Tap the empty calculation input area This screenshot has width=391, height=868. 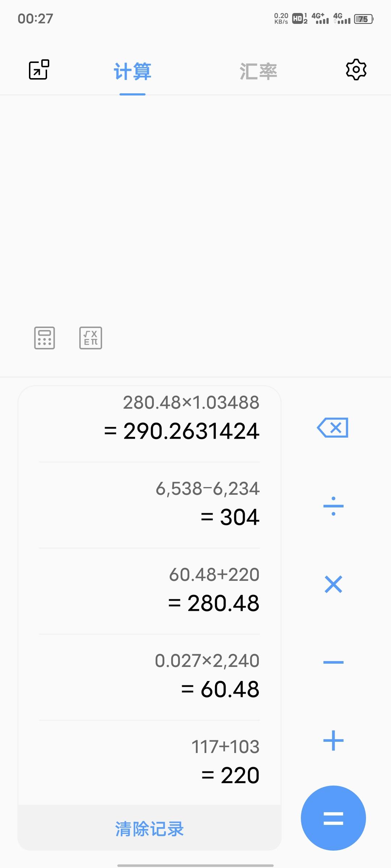coord(195,206)
